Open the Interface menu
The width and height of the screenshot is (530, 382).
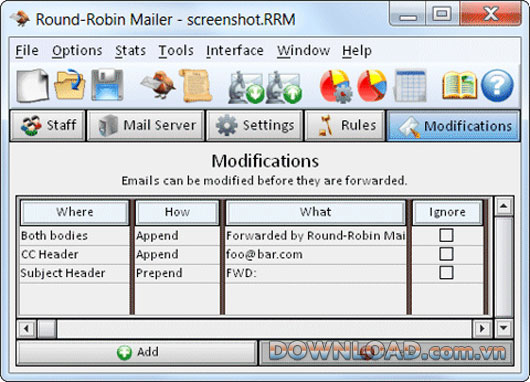[235, 51]
